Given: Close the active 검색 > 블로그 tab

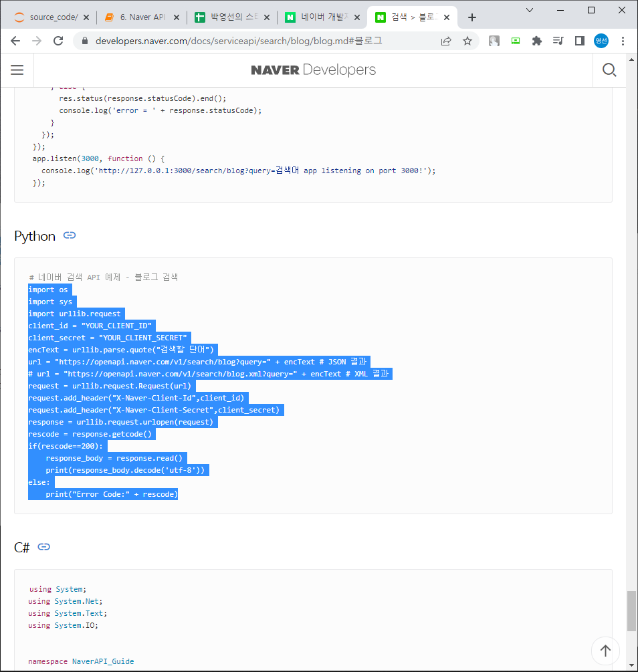Looking at the screenshot, I should tap(447, 17).
